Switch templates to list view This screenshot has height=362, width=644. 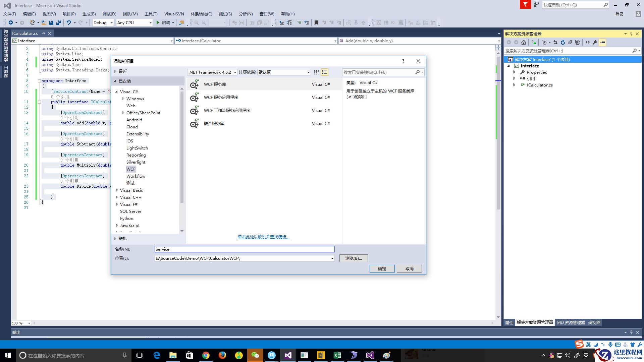(324, 72)
